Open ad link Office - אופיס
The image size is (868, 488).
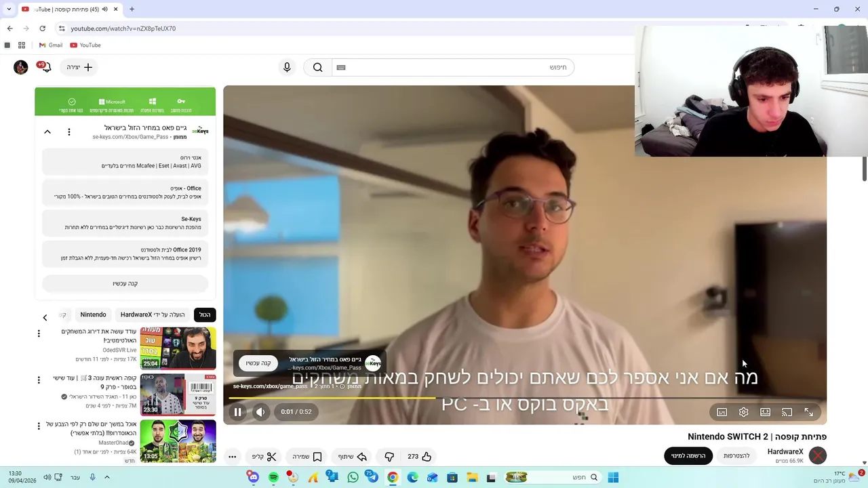pyautogui.click(x=125, y=192)
